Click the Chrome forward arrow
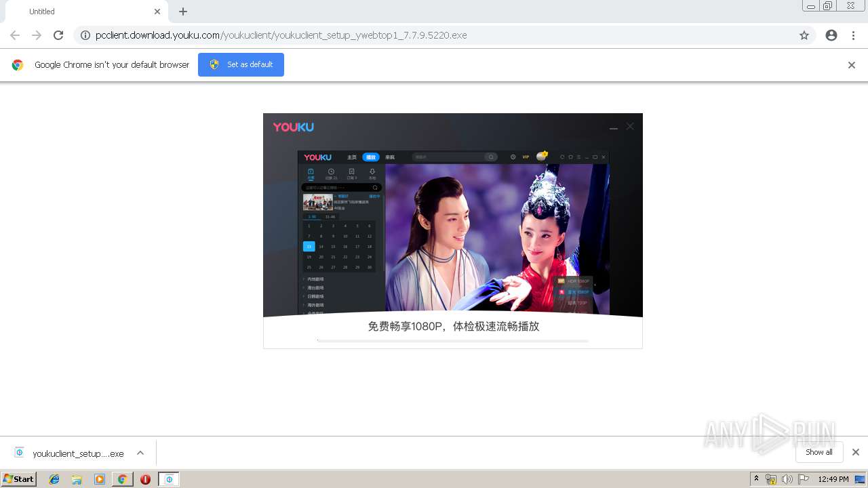 pyautogui.click(x=37, y=35)
